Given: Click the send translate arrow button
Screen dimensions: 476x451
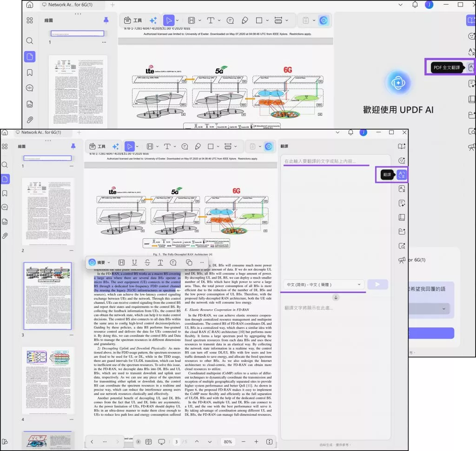Looking at the screenshot, I should [x=377, y=285].
